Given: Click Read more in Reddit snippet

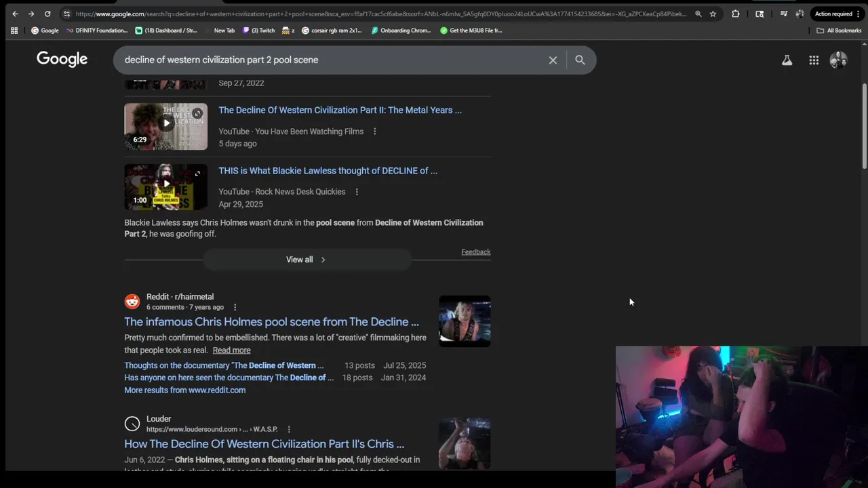Looking at the screenshot, I should click(x=231, y=350).
